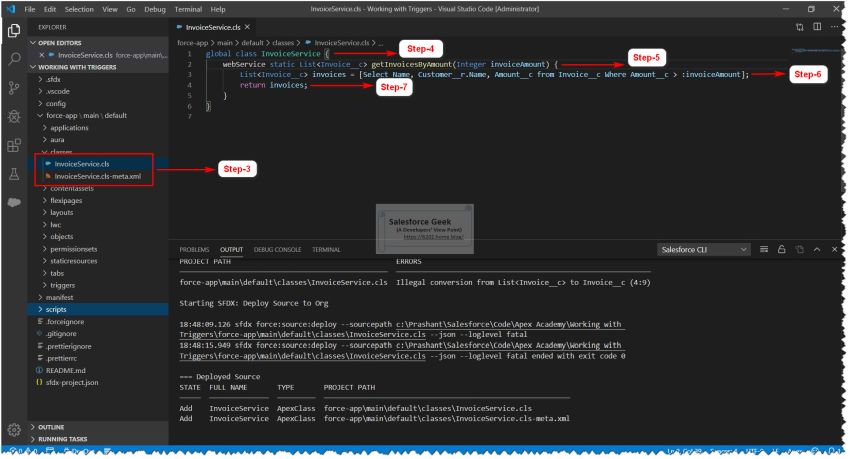Image resolution: width=850 pixels, height=459 pixels.
Task: Expand the layouts folder
Action: tap(61, 212)
